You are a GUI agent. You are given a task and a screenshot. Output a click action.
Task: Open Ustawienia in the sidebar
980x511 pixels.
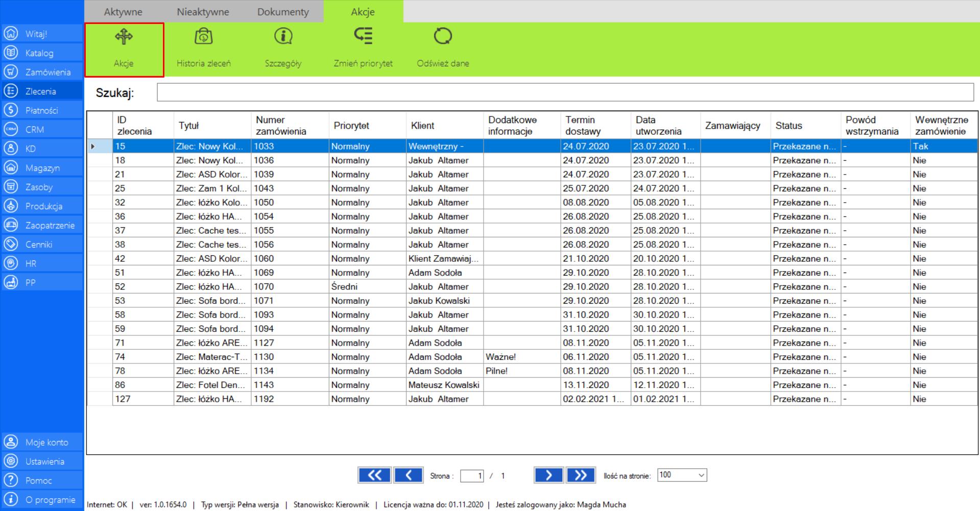coord(41,461)
